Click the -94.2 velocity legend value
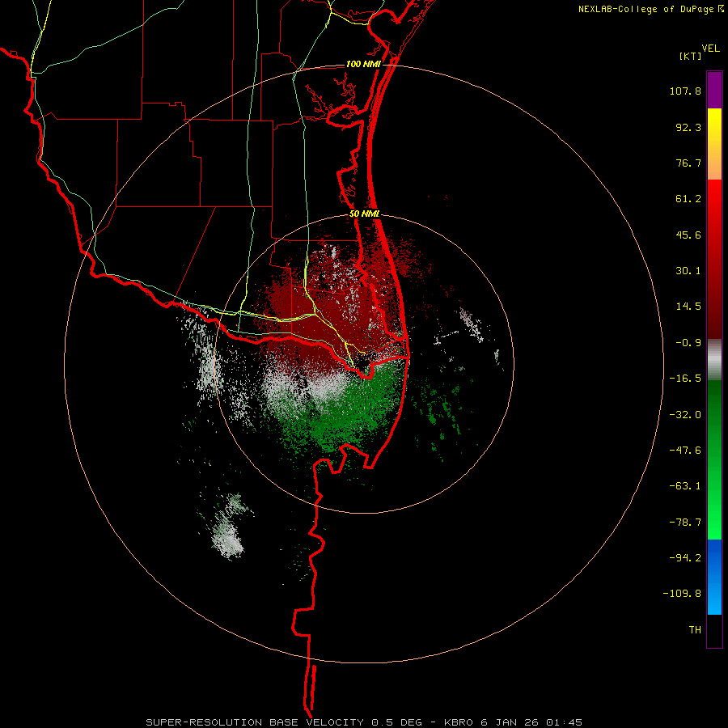Image resolution: width=728 pixels, height=728 pixels. point(685,557)
